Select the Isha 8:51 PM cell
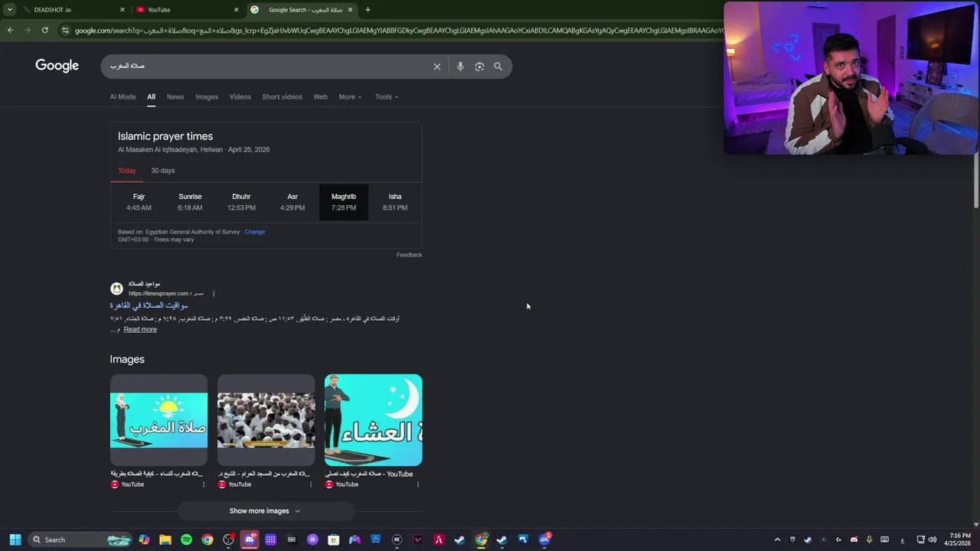980x551 pixels. [395, 202]
